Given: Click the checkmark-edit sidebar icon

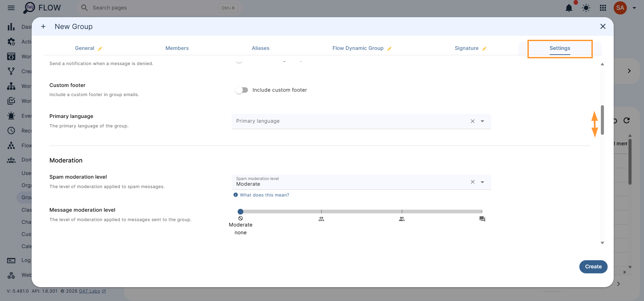Looking at the screenshot, I should coord(11,101).
